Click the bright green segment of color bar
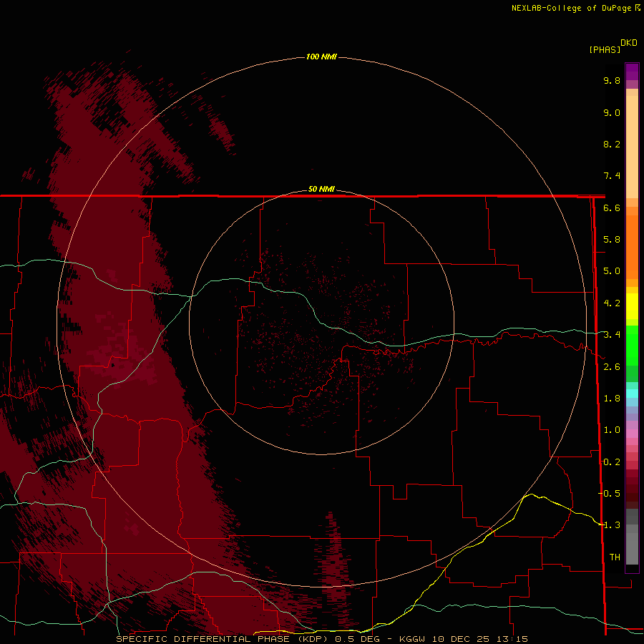The image size is (644, 644). click(632, 345)
